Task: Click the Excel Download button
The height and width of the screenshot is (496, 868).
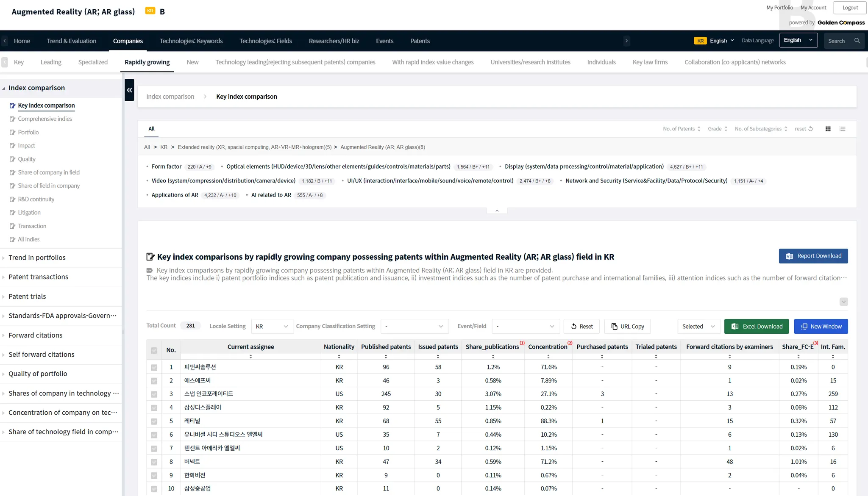Action: coord(757,327)
